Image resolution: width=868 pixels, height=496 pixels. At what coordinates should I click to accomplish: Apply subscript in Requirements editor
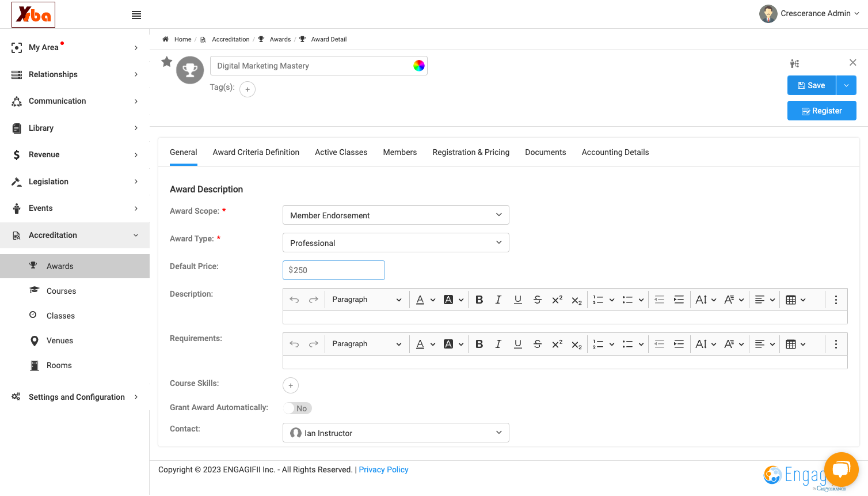pyautogui.click(x=577, y=344)
